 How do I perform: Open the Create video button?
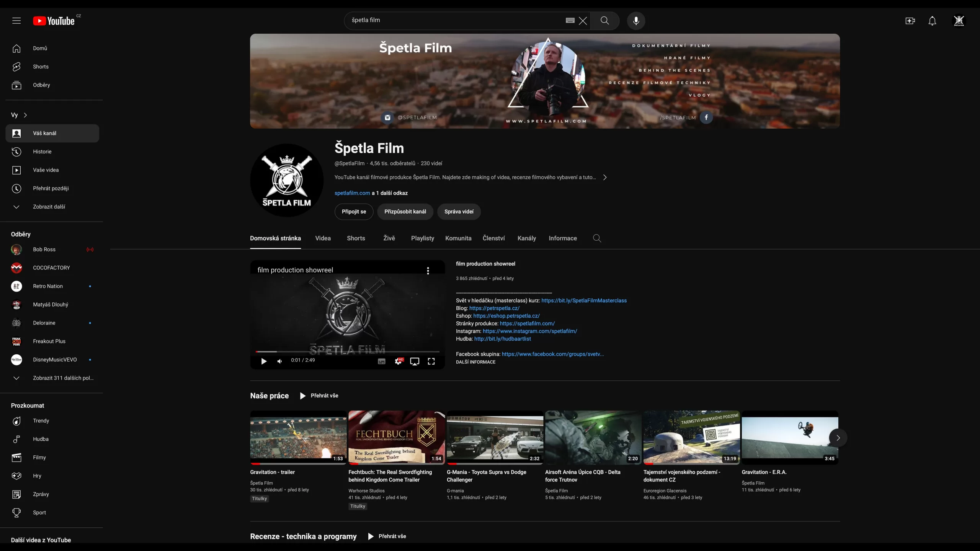coord(910,21)
